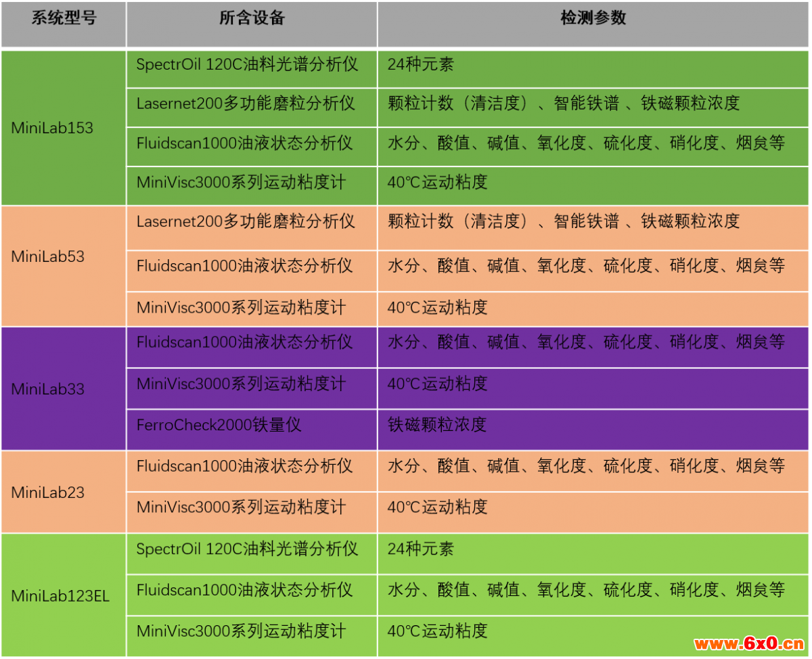Viewport: 812px width, 659px height.
Task: Click MiniVisc3000系列运动粘度计 in MiniLab153 group
Action: (x=252, y=186)
